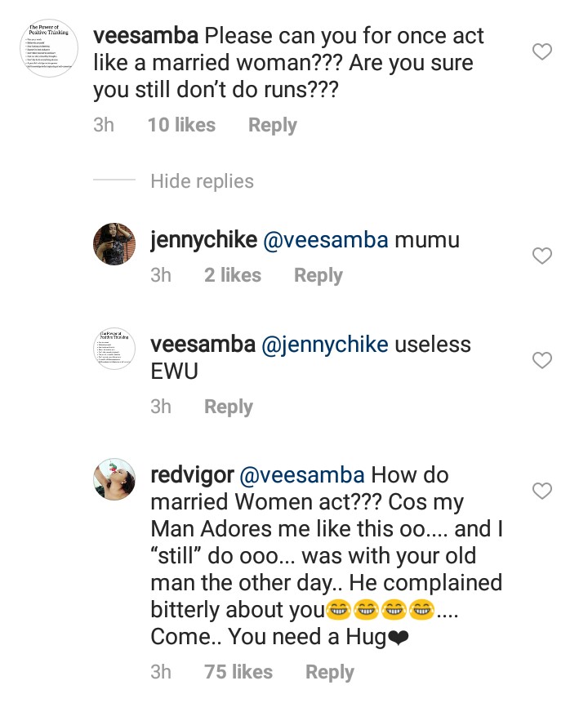588x703 pixels.
Task: View the 10 likes on veesamba's comment
Action: (x=181, y=126)
